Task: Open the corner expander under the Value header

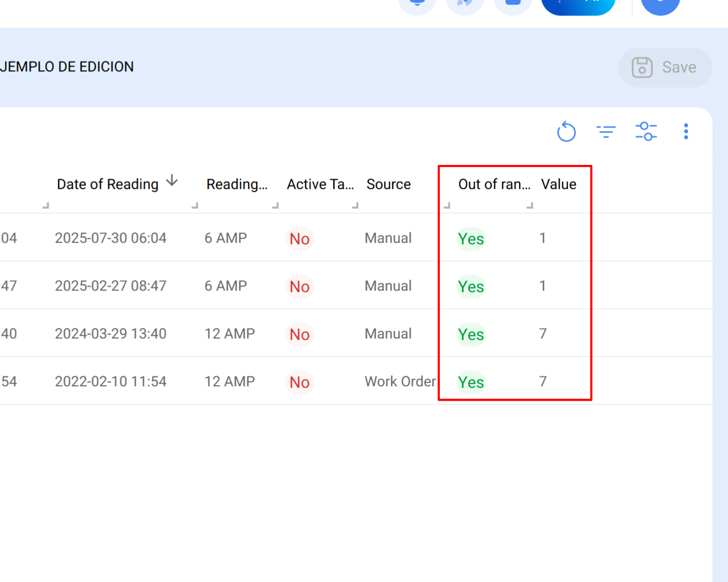Action: 531,205
